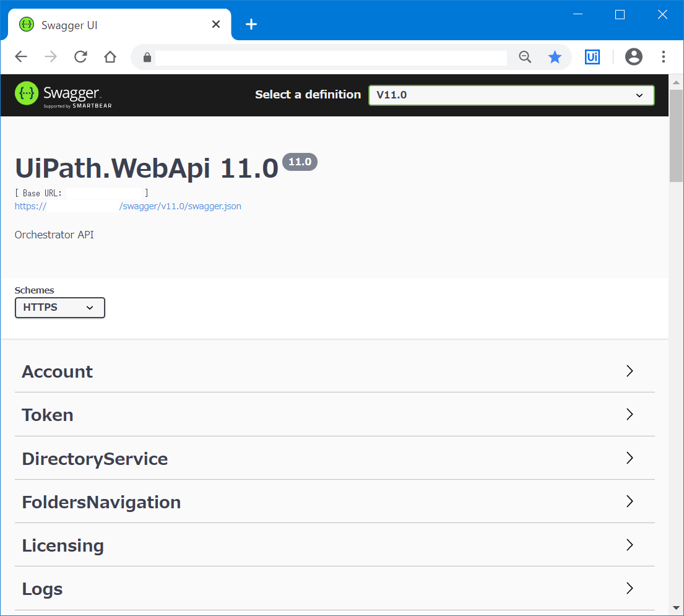
Task: Open the swagger.json link
Action: pos(128,206)
